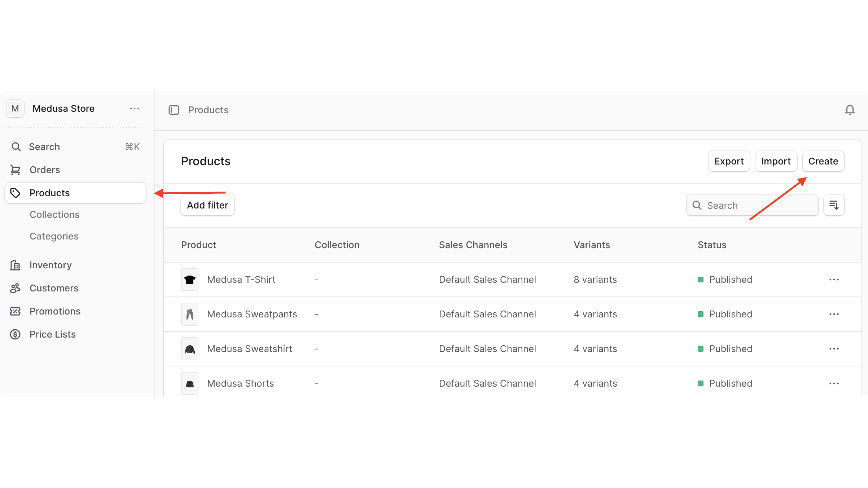Open the Add filter dropdown

(207, 205)
